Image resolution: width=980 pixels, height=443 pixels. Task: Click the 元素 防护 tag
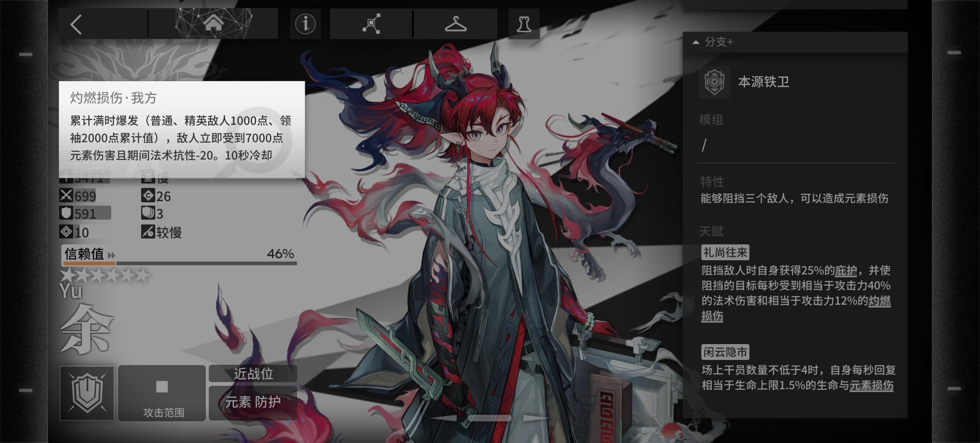click(x=253, y=402)
